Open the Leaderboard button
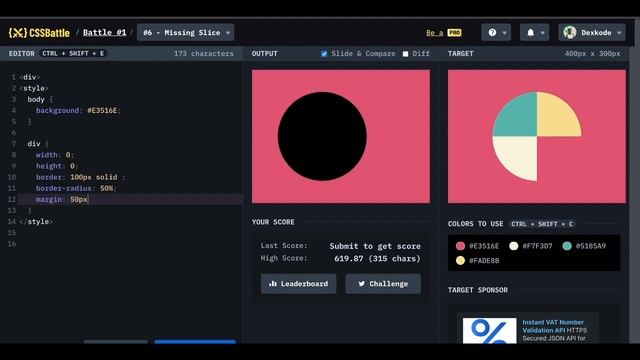Image resolution: width=640 pixels, height=360 pixels. (x=298, y=284)
